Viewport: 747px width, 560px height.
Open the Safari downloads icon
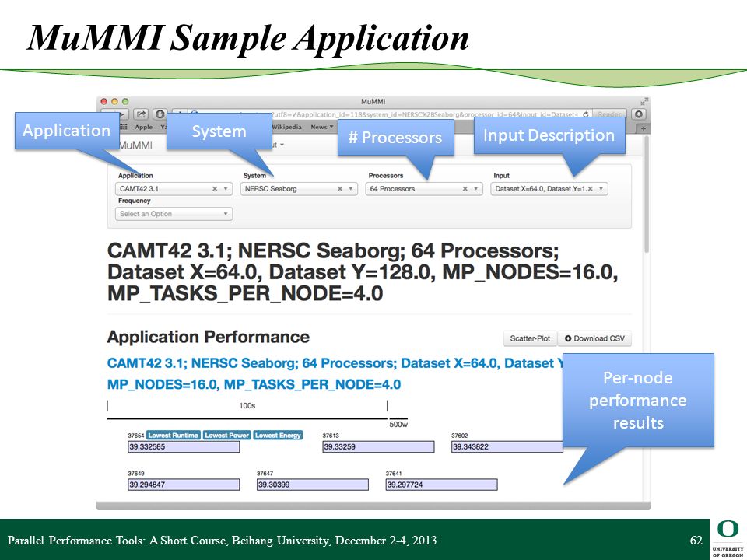639,114
